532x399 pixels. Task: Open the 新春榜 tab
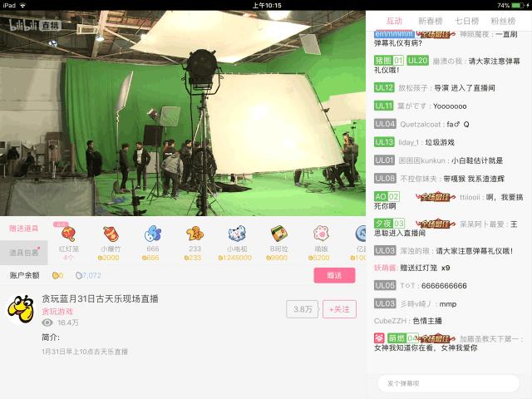click(431, 21)
